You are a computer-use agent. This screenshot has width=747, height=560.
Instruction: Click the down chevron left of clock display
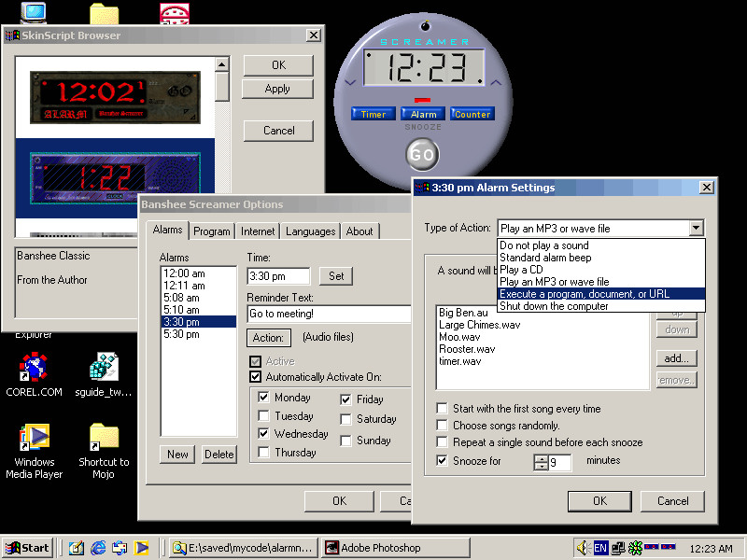click(351, 82)
